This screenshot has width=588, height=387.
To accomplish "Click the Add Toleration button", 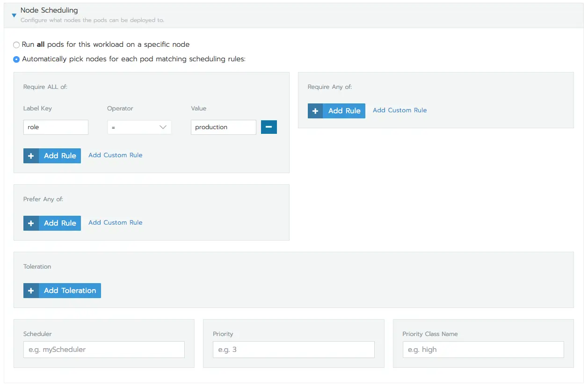I will [62, 291].
